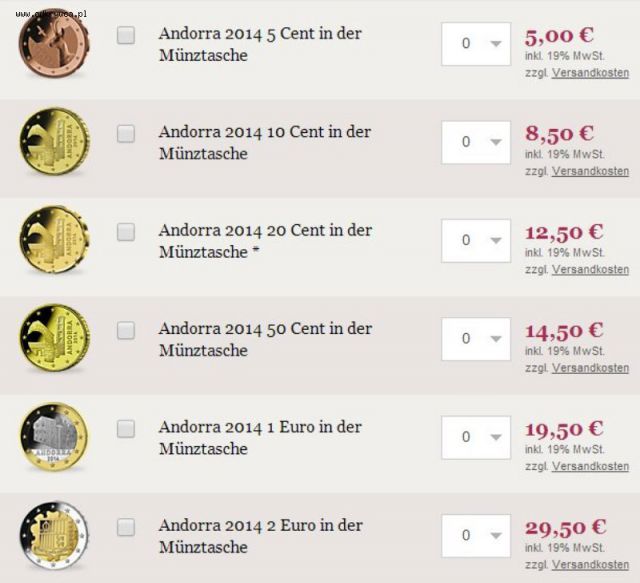Click the 2 Euro coin image
This screenshot has width=640, height=583.
coord(54,535)
